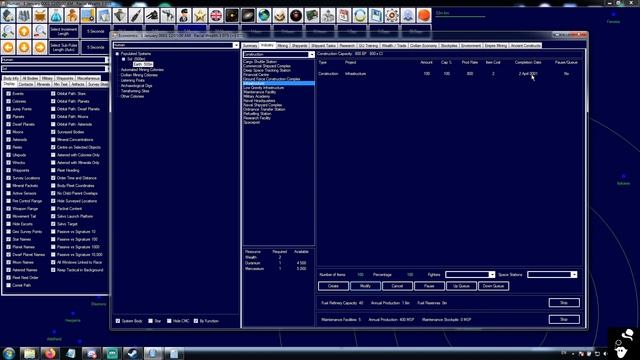The height and width of the screenshot is (360, 640).
Task: Open the Shipyards tab
Action: (x=299, y=46)
